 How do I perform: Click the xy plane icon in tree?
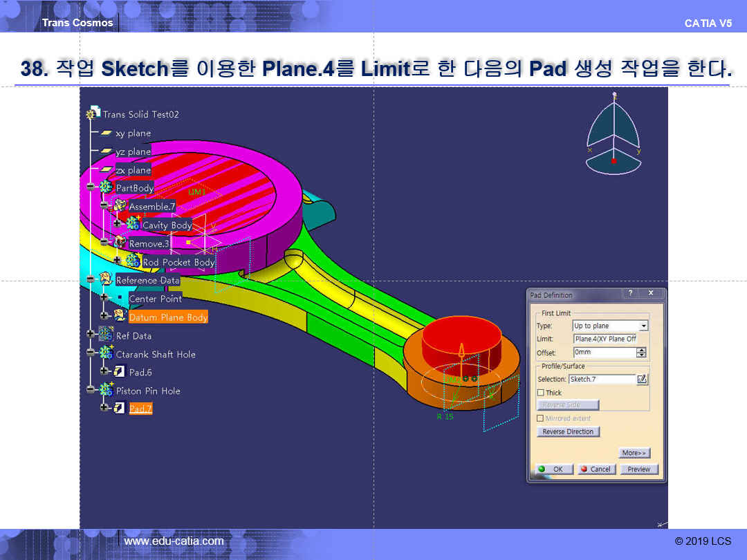pos(106,133)
